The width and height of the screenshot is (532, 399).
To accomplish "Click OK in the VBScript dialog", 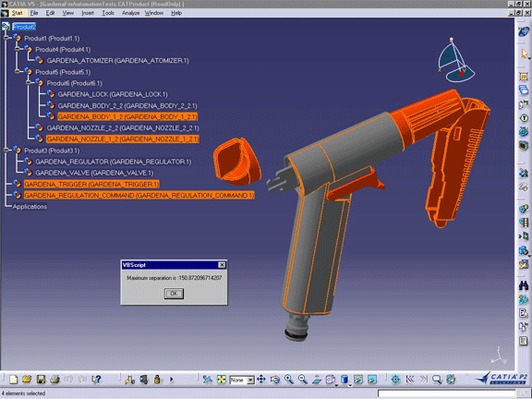I will (174, 294).
